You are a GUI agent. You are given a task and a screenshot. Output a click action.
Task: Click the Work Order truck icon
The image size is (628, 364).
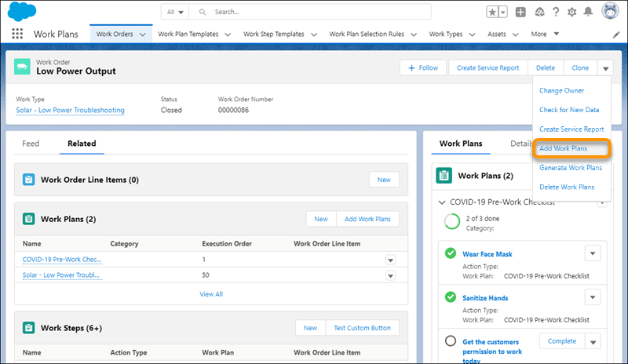pyautogui.click(x=22, y=67)
